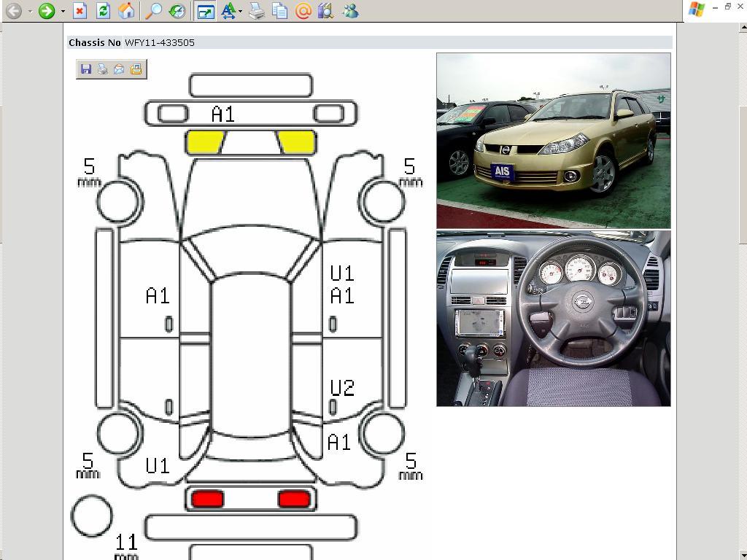Screen dimensions: 747x560
Task: Open the gold Nissan wagon exterior photo
Action: pyautogui.click(x=554, y=141)
